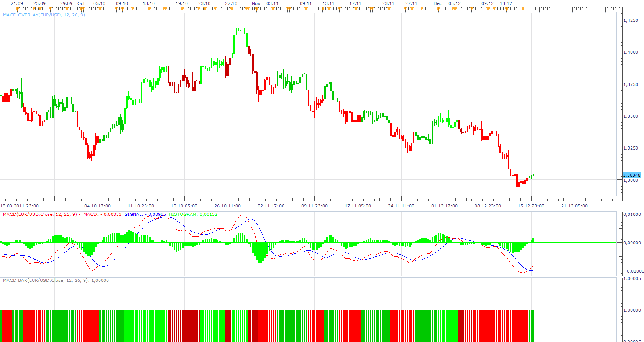
Task: Click the 17.11 05:00 time axis label
Action: click(358, 206)
